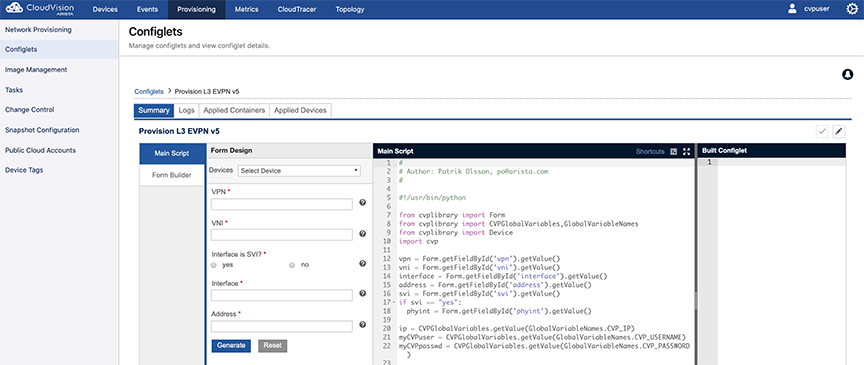Click the Reset button
864x365 pixels.
pyautogui.click(x=272, y=346)
